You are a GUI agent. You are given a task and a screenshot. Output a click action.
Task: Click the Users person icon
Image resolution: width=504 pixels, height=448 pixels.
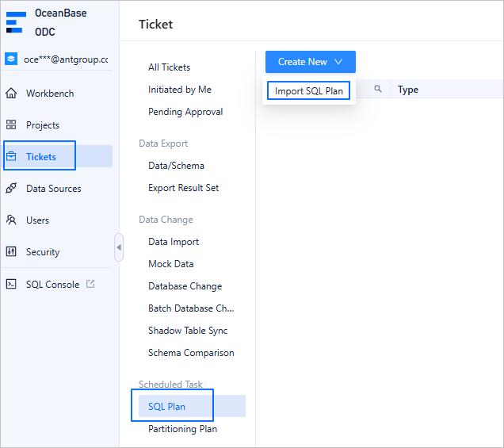(x=11, y=220)
